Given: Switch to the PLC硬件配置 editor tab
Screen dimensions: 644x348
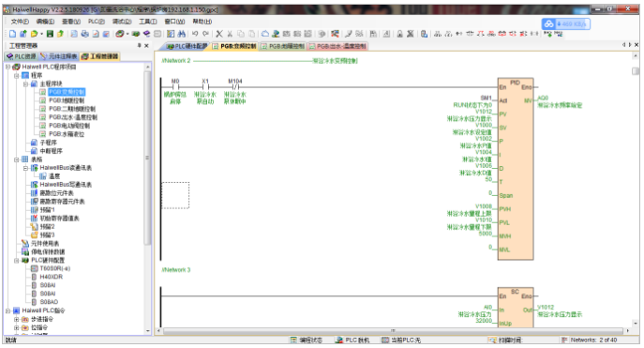Looking at the screenshot, I should point(187,46).
